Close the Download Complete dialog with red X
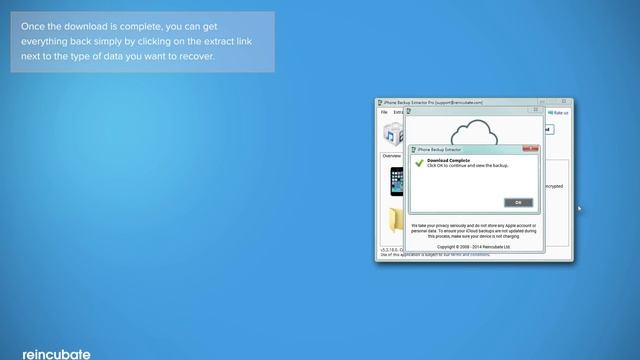The image size is (640, 360). [x=530, y=149]
